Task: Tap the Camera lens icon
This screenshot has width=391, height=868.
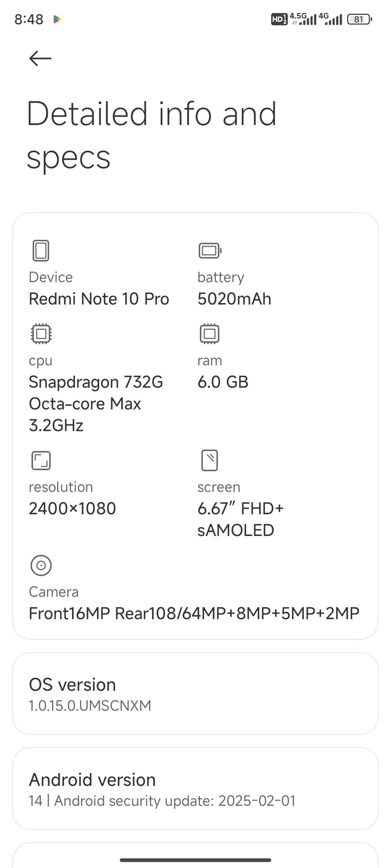Action: (x=41, y=565)
